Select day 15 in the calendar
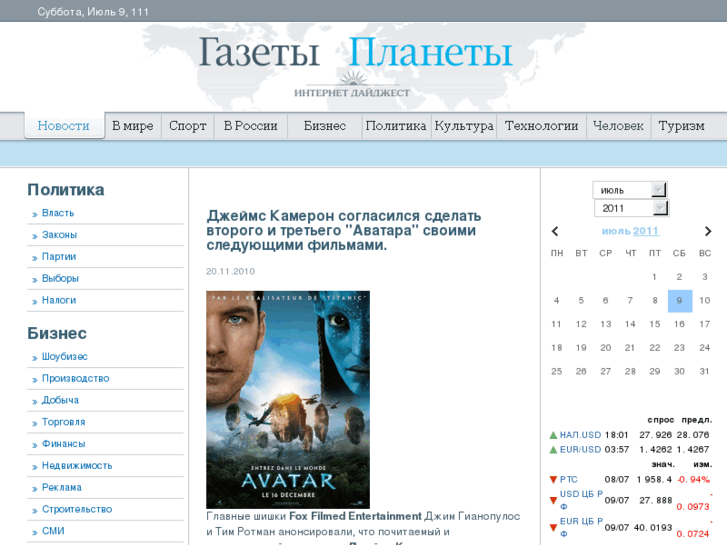 (x=655, y=324)
